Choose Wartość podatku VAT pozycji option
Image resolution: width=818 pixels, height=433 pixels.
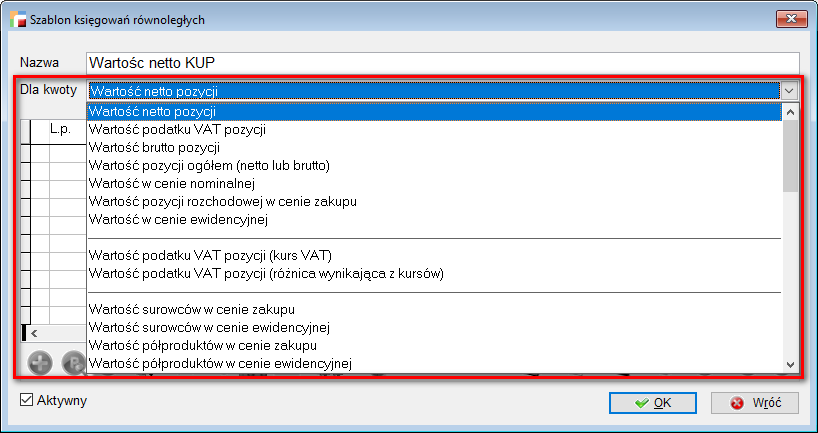click(177, 129)
